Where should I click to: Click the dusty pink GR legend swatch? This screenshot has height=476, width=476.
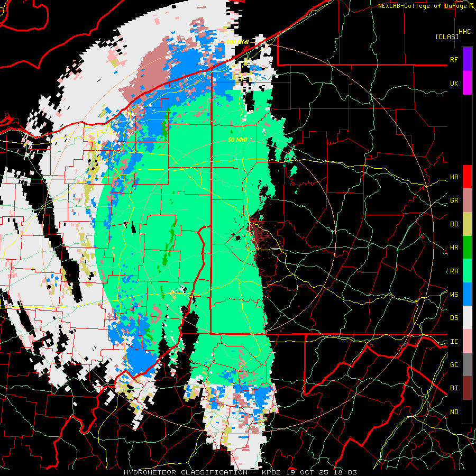tap(467, 200)
